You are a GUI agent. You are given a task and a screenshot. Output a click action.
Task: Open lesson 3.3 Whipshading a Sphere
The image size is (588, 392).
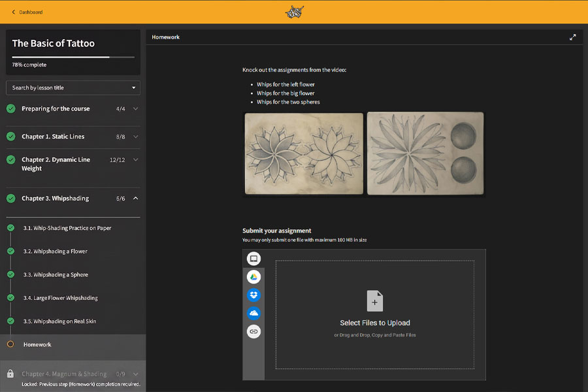click(56, 274)
